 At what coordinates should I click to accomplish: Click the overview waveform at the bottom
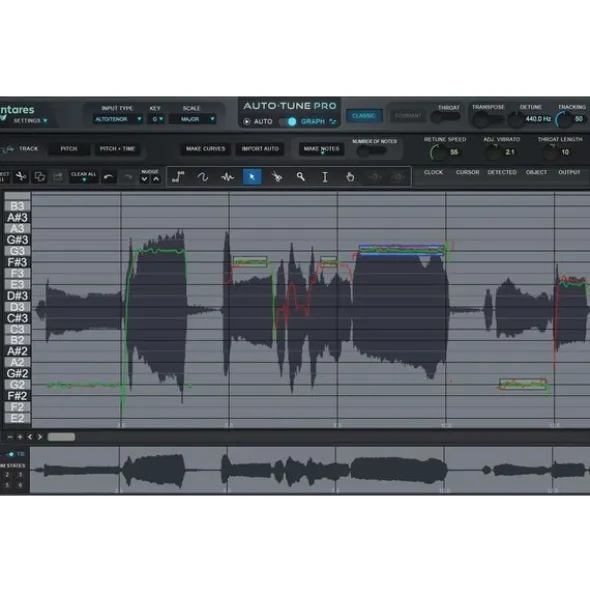tap(310, 470)
